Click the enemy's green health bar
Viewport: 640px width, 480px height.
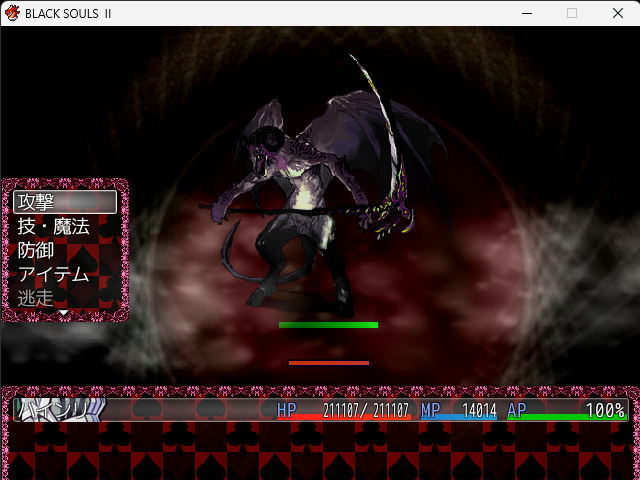tap(328, 325)
